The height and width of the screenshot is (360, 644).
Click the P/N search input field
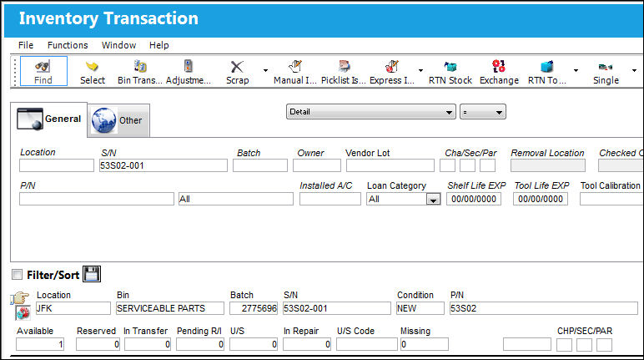(97, 199)
